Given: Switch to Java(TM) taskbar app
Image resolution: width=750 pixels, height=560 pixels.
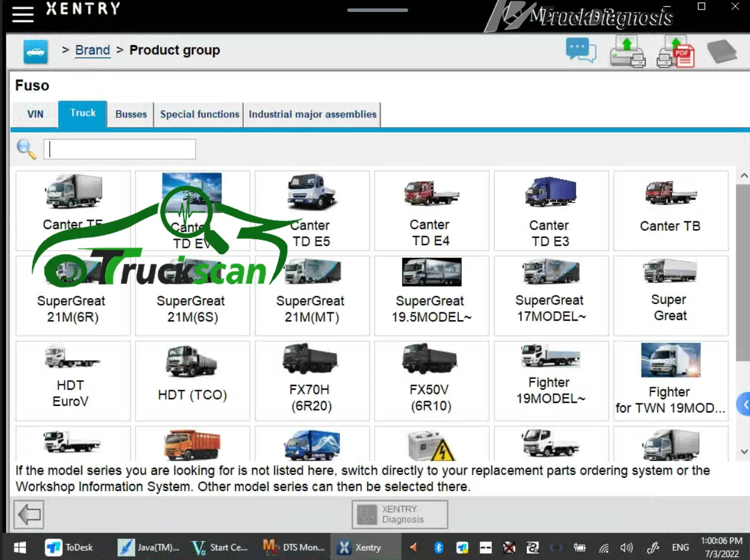Looking at the screenshot, I should click(x=149, y=547).
